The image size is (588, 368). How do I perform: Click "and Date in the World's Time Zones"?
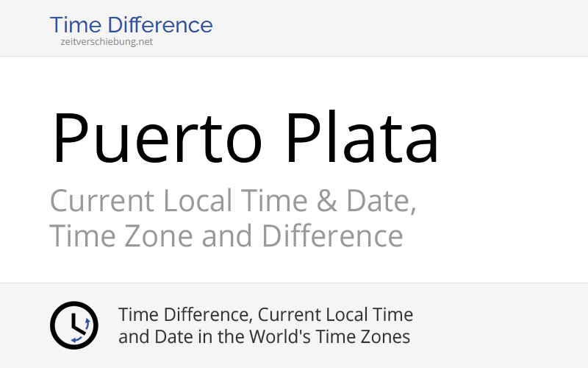click(x=264, y=337)
